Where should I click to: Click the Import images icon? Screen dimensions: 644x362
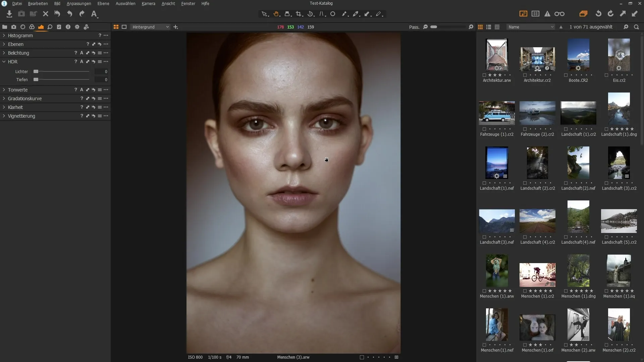click(9, 14)
